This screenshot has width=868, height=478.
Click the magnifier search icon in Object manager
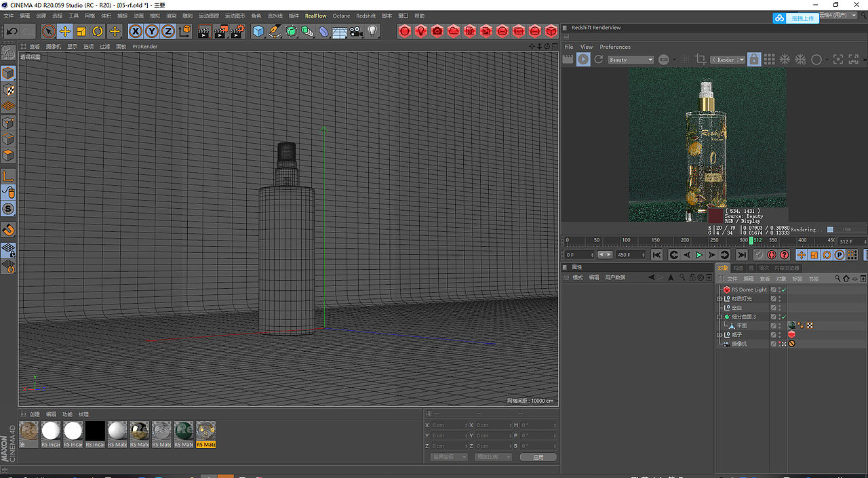837,278
